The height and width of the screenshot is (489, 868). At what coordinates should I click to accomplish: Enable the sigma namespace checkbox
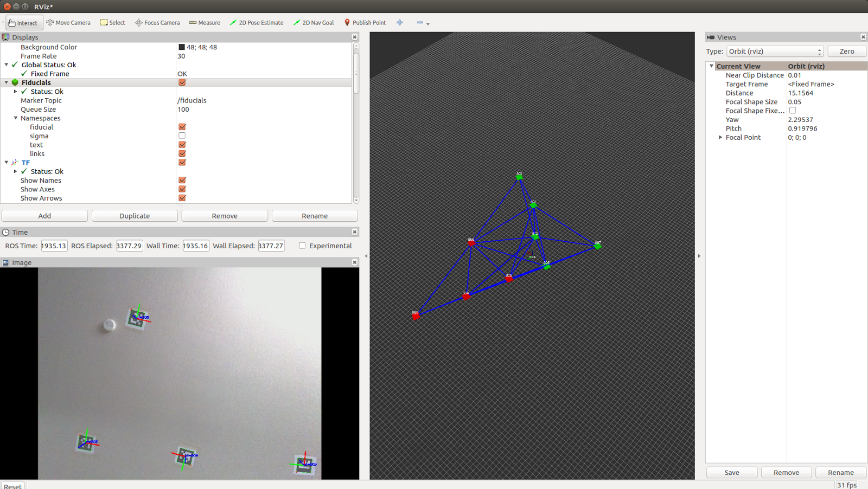[182, 136]
